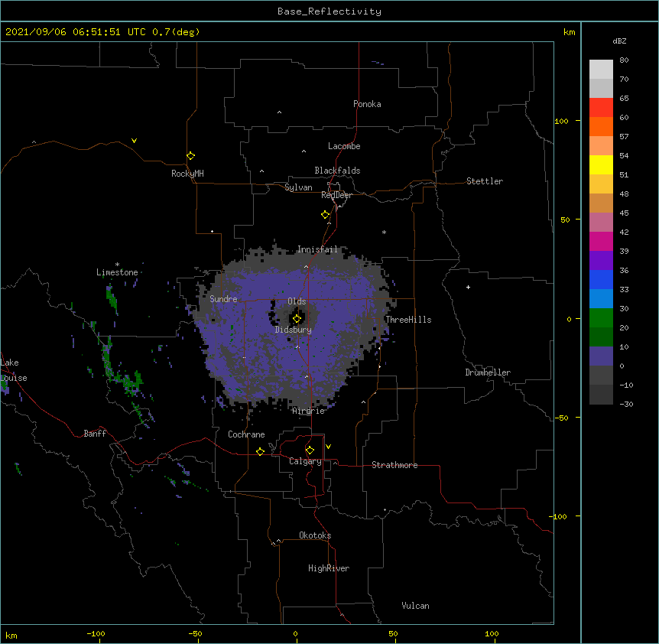Click the yellow v marker northeast of Calgary
This screenshot has width=659, height=644.
(x=328, y=447)
